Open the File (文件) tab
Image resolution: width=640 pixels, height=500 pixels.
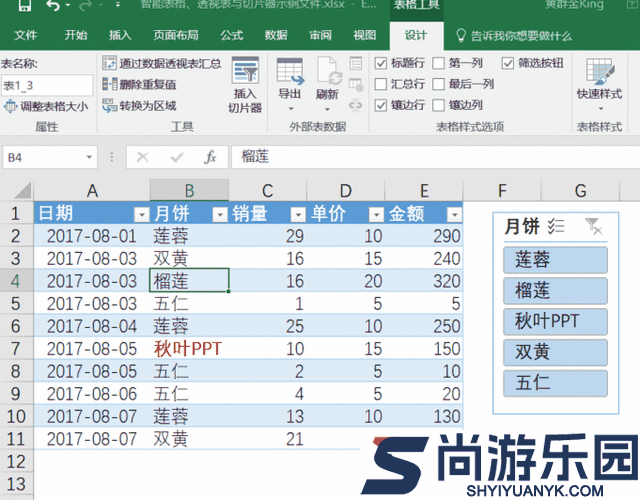(x=25, y=36)
